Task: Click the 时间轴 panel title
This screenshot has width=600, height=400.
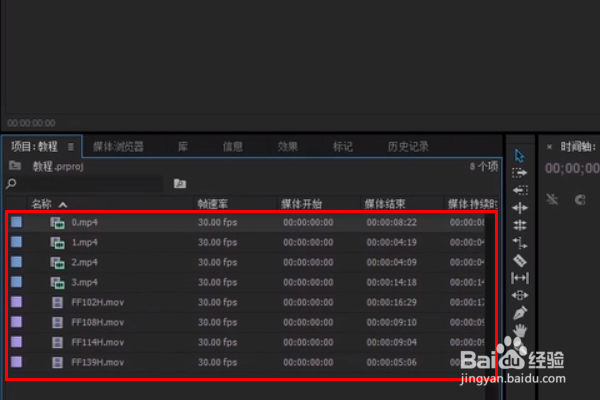Action: tap(578, 147)
